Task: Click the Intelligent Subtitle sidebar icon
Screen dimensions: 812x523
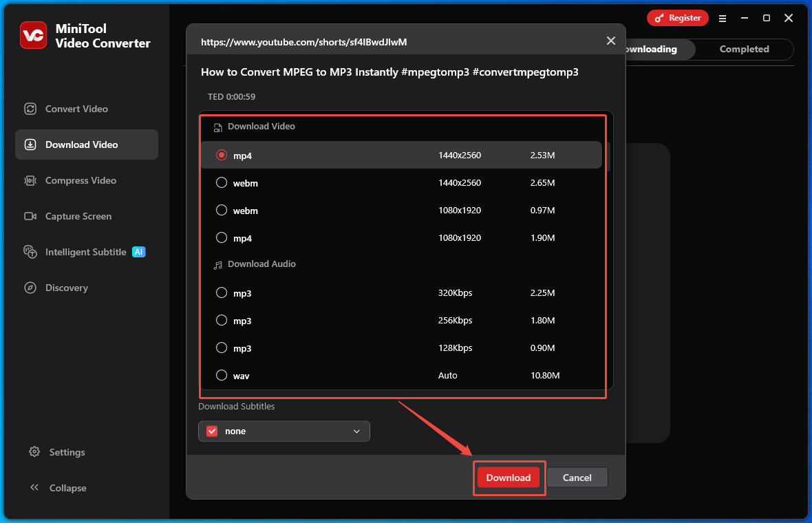Action: pos(30,252)
